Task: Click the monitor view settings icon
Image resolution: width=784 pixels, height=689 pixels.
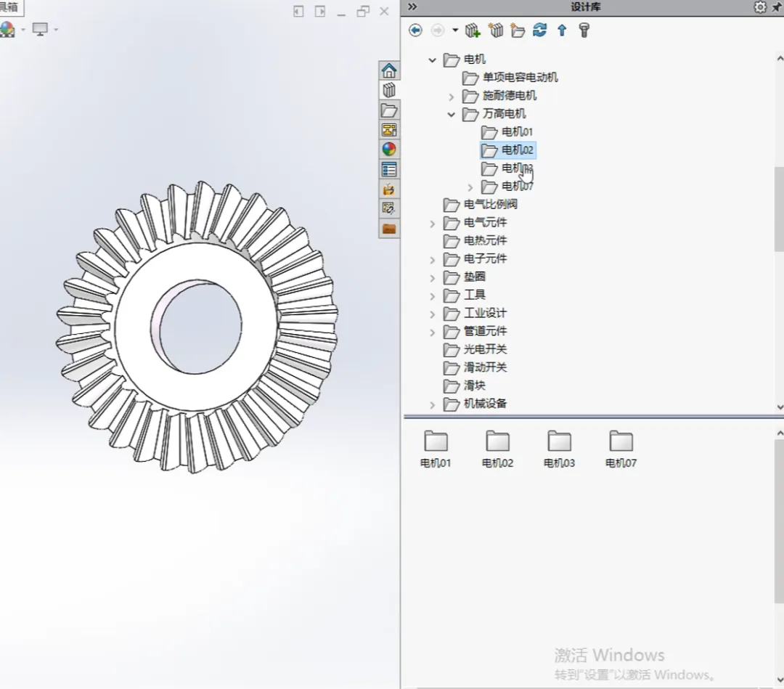Action: (x=40, y=30)
